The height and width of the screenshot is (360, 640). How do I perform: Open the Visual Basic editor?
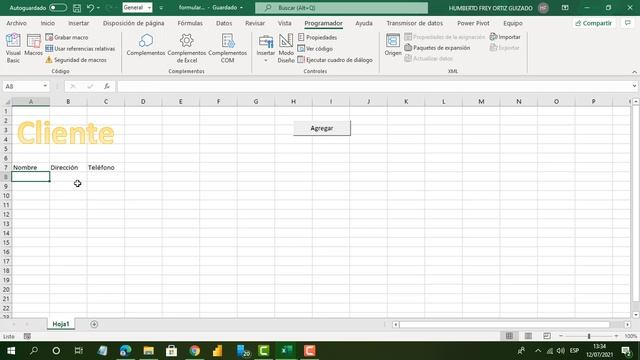pos(13,48)
